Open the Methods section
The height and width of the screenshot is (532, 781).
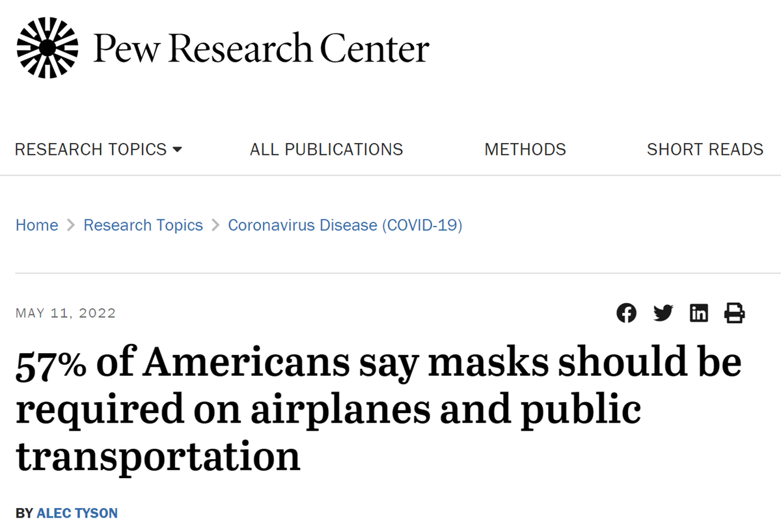pos(525,150)
